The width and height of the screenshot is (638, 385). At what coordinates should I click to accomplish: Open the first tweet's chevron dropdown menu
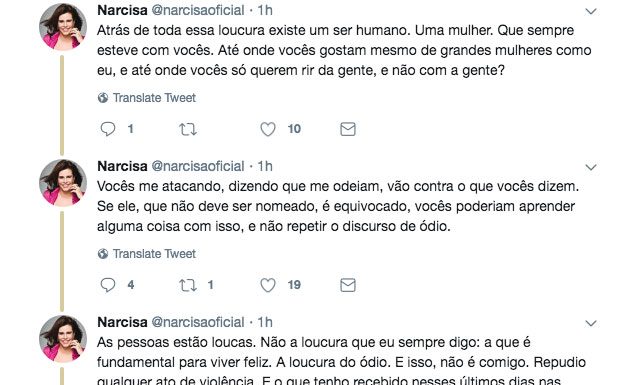pyautogui.click(x=591, y=11)
